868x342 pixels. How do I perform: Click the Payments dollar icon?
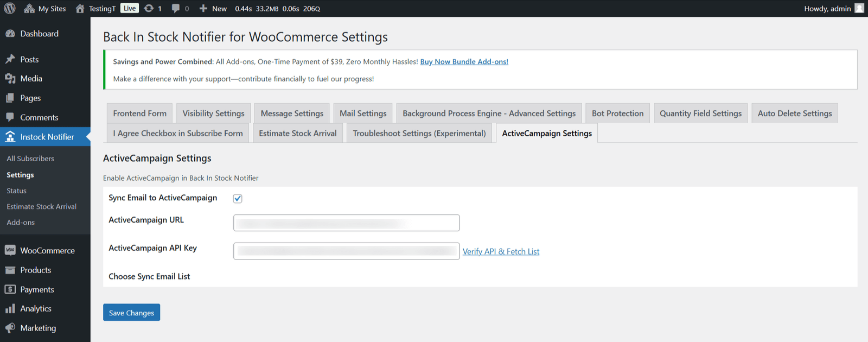10,289
